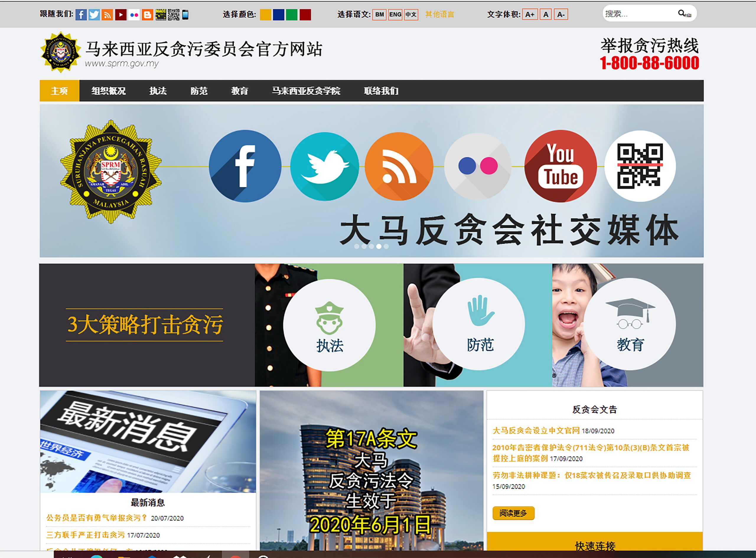Click the 阅读更多 read more button
The image size is (756, 558).
513,513
